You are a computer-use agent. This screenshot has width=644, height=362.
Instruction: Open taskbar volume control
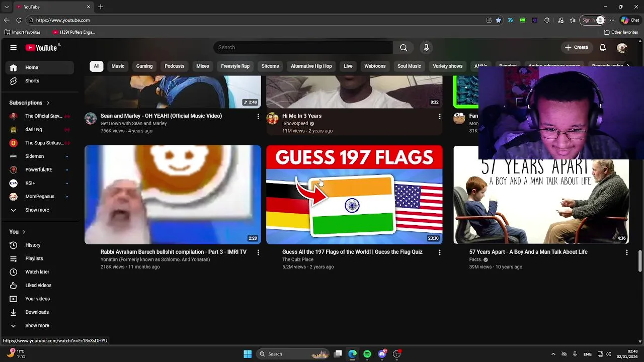coord(608,354)
